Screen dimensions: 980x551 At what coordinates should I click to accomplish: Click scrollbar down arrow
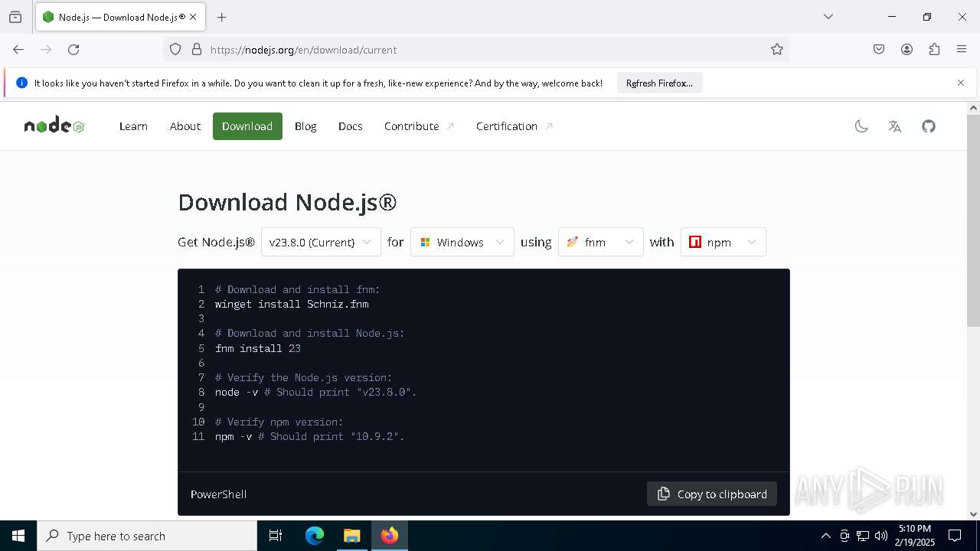click(x=973, y=514)
